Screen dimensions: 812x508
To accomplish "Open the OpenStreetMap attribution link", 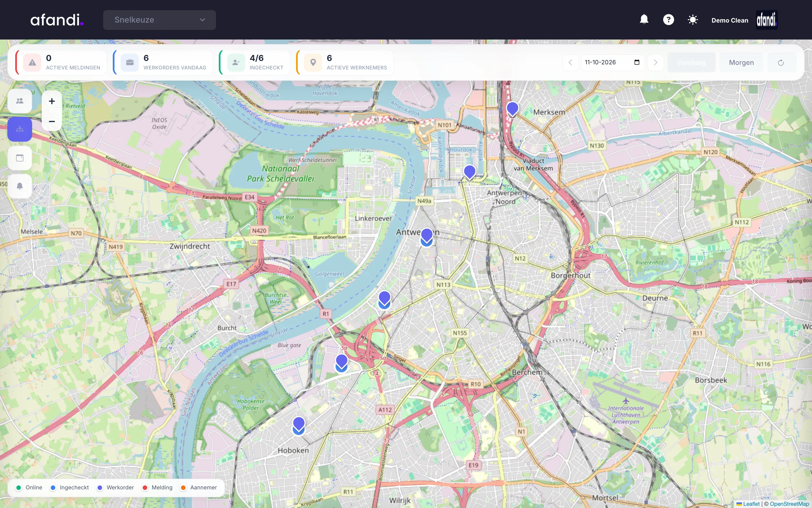I will pyautogui.click(x=789, y=504).
